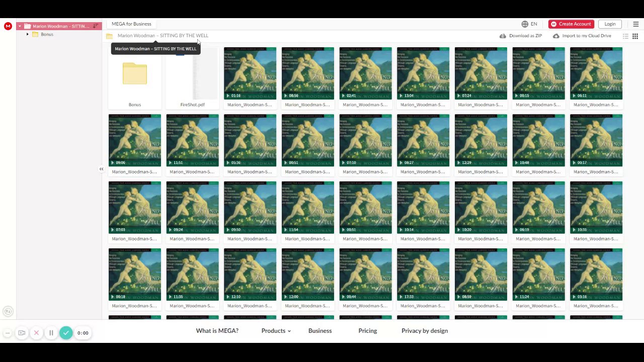Image resolution: width=644 pixels, height=362 pixels.
Task: Switch to grid thumbnail view
Action: pos(635,36)
